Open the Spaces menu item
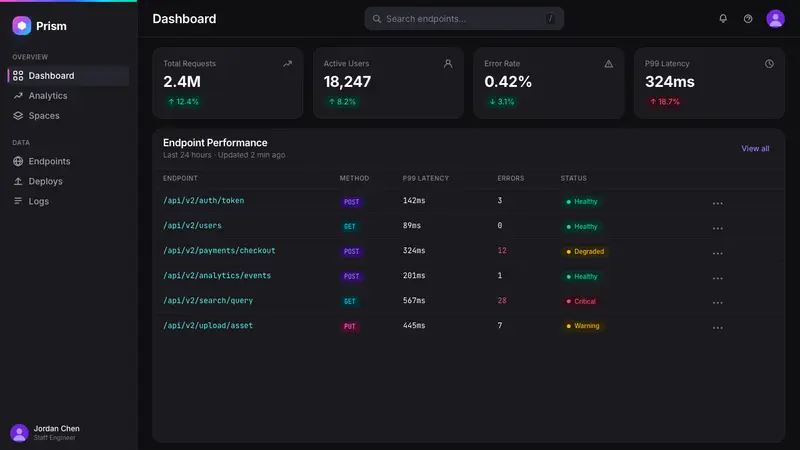Screen dimensions: 800x450 click(68, 115)
